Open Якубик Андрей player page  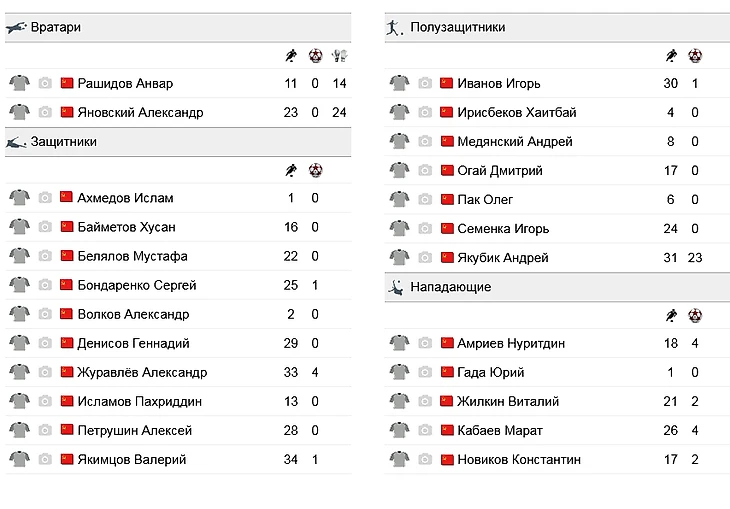[x=503, y=258]
